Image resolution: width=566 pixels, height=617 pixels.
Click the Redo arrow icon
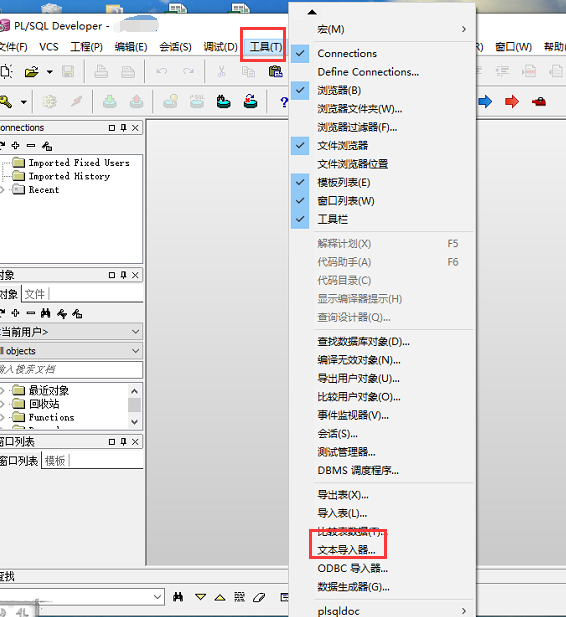click(189, 72)
